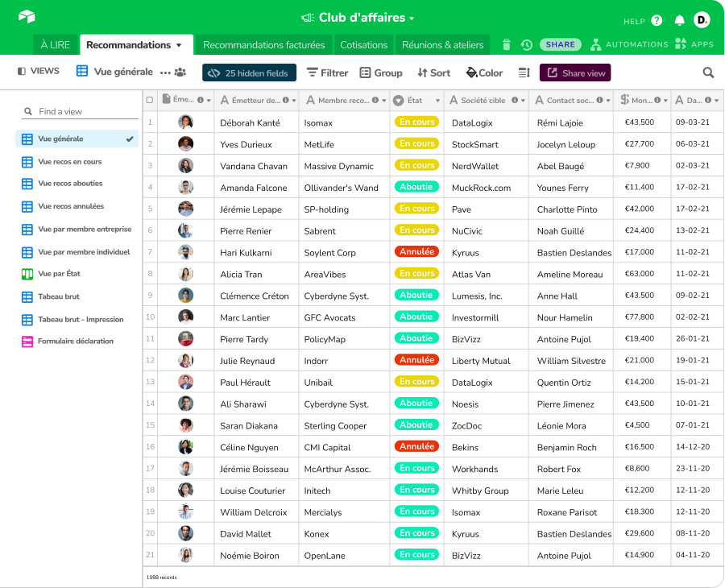
Task: Open the revision history clock icon
Action: click(526, 45)
